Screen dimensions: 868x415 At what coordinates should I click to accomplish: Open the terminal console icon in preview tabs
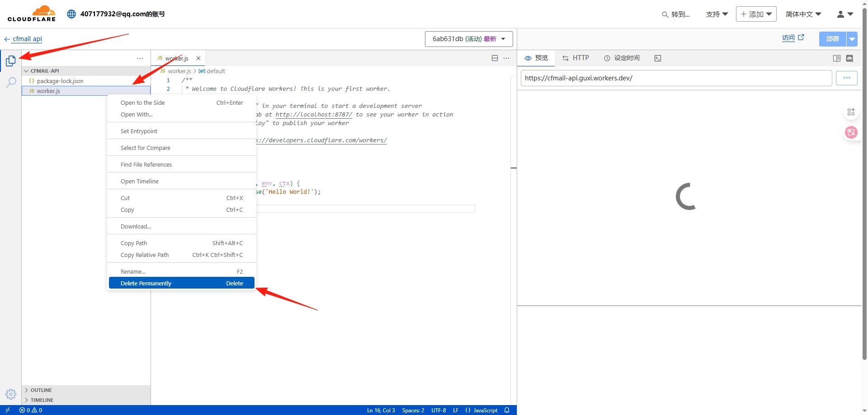(658, 58)
